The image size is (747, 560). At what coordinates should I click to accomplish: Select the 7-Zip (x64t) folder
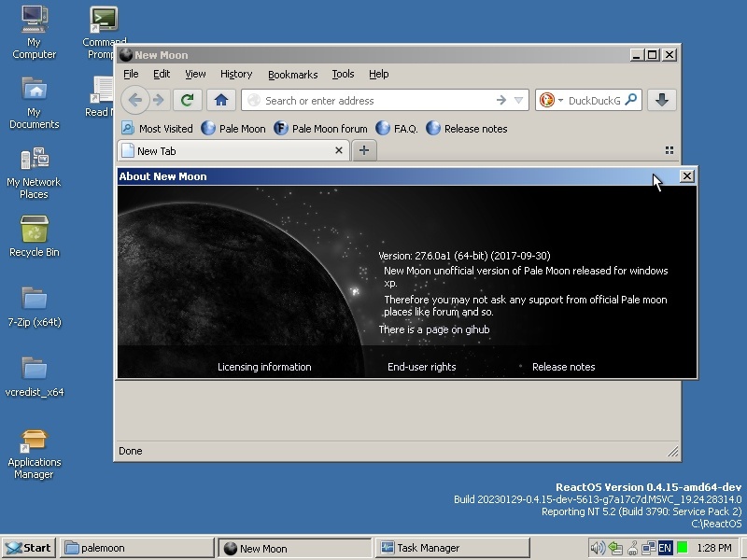click(x=35, y=307)
